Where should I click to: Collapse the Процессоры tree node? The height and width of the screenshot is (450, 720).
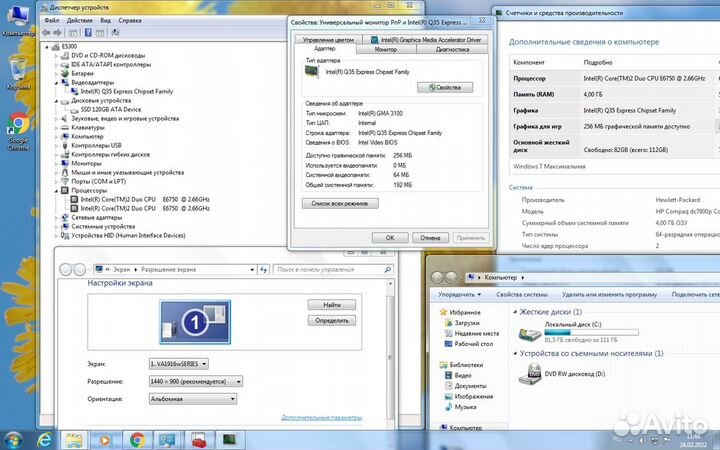(x=56, y=190)
